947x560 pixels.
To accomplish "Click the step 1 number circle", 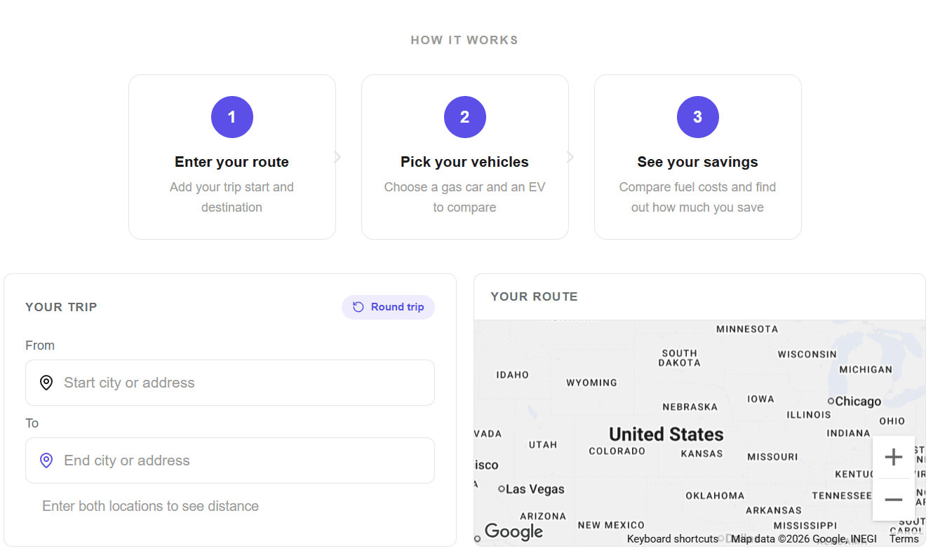I will coord(232,117).
